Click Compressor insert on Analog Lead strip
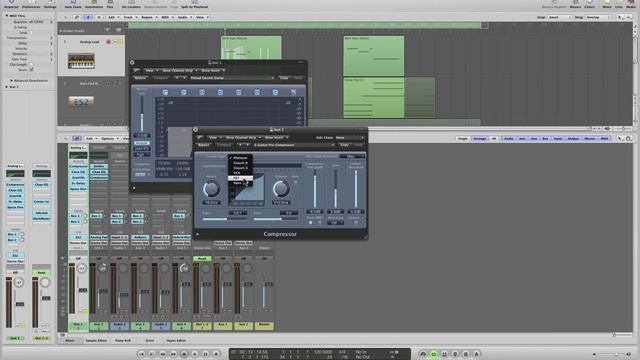Image resolution: width=640 pixels, height=360 pixels. click(x=78, y=166)
